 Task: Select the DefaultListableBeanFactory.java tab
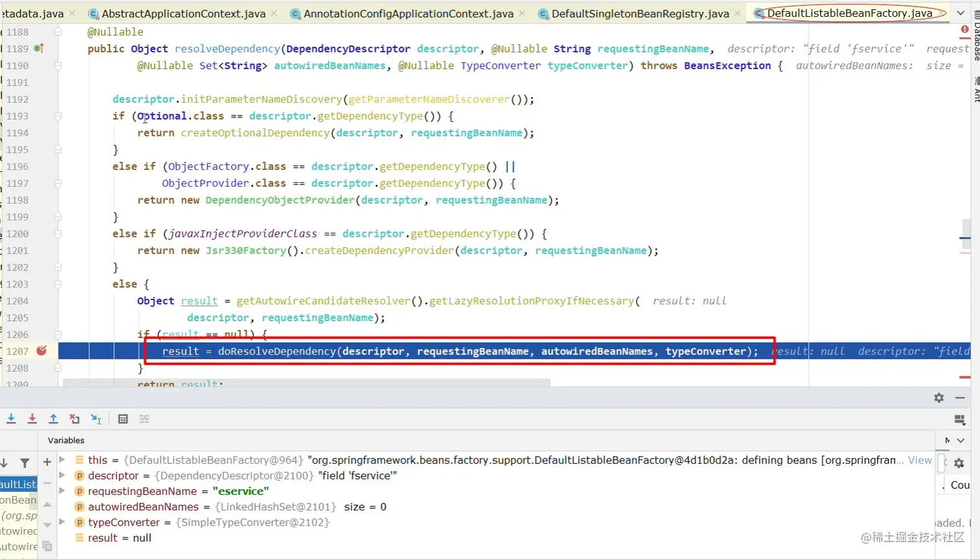pos(849,13)
